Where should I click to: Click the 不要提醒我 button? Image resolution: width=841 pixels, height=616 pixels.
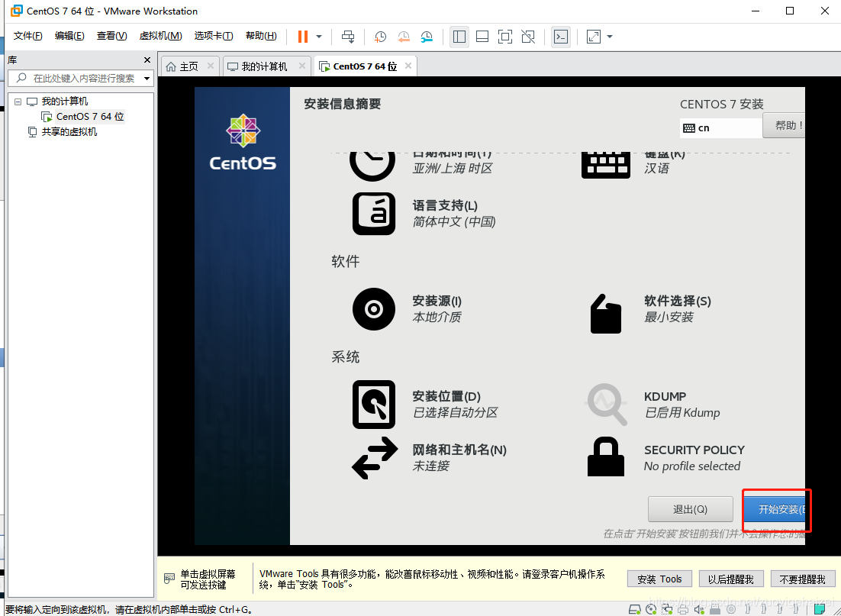pos(802,579)
